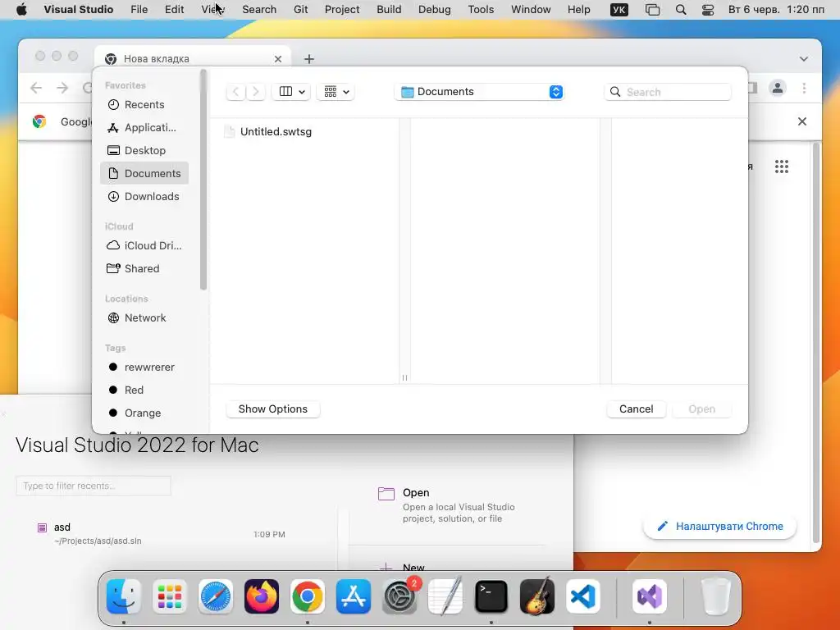Open the File menu
Viewport: 840px width, 630px height.
click(x=139, y=10)
